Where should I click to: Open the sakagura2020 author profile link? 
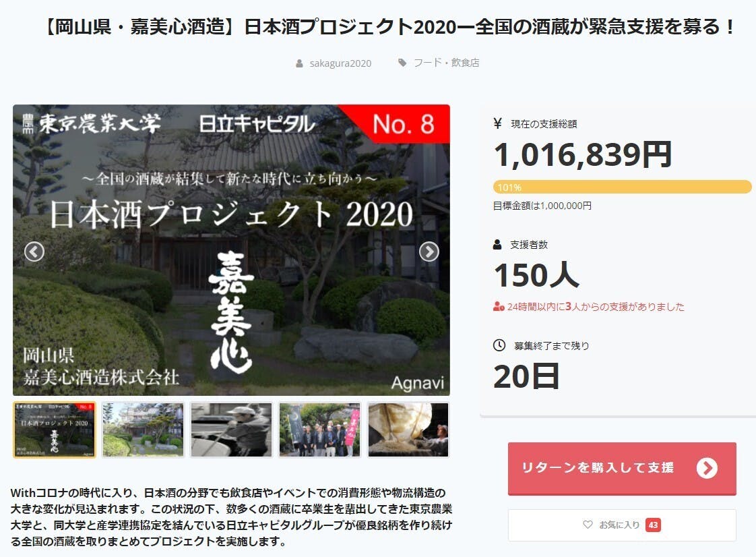click(340, 63)
